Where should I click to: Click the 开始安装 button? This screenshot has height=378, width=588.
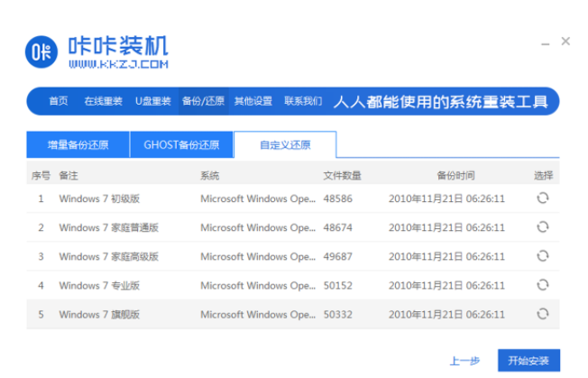(528, 361)
